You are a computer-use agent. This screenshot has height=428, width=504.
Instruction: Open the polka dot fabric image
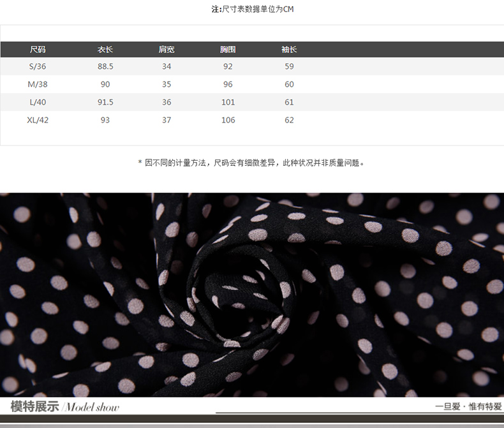[252, 295]
